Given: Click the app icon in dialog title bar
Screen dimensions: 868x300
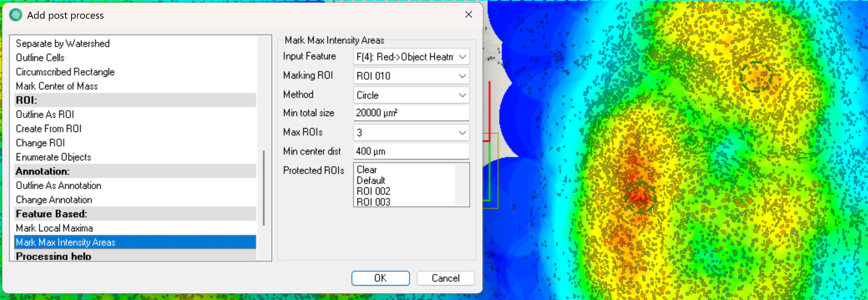Looking at the screenshot, I should coord(15,15).
